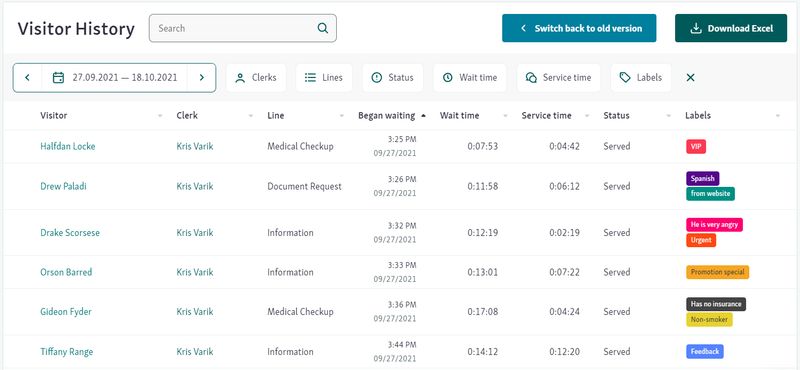Click service time 0:12:20
The image size is (800, 370).
point(564,352)
